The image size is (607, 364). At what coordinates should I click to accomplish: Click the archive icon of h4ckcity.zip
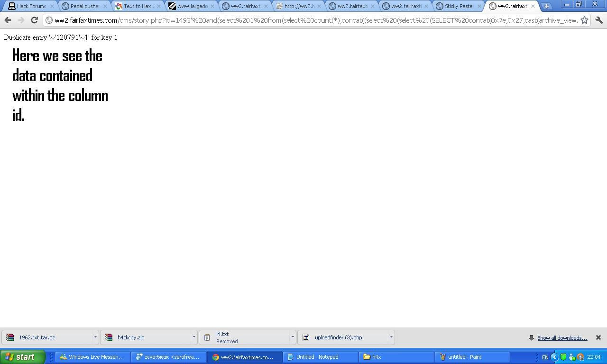109,337
